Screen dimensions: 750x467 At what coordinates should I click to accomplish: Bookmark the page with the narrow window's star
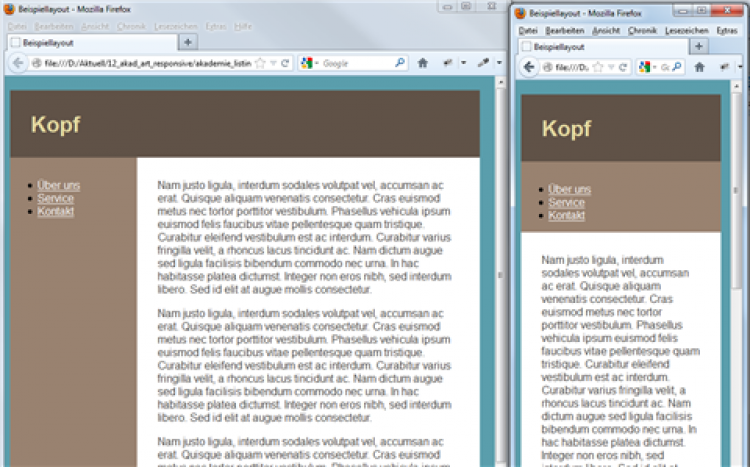click(598, 67)
